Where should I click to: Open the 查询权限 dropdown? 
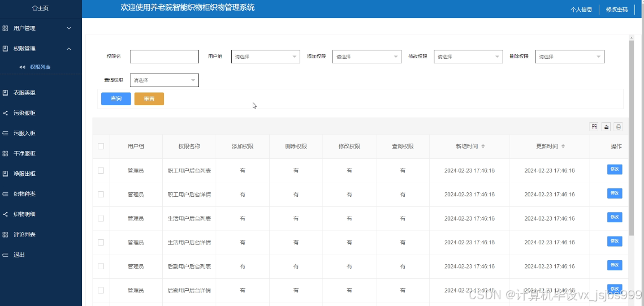coord(165,80)
